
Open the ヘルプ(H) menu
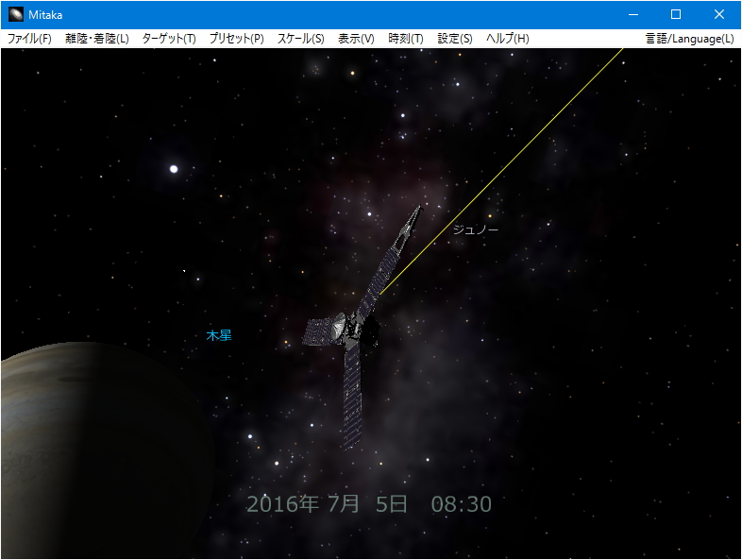click(x=508, y=39)
